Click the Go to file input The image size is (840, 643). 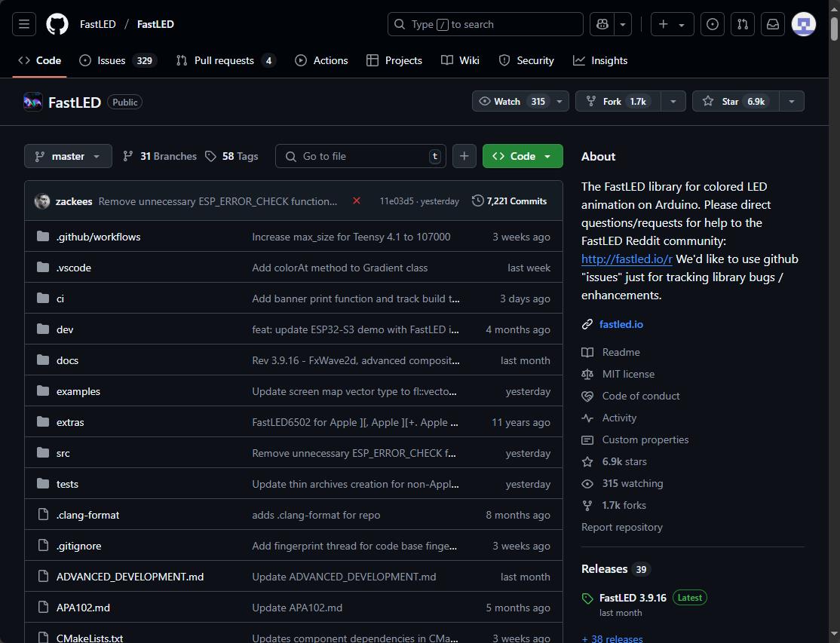coord(360,156)
